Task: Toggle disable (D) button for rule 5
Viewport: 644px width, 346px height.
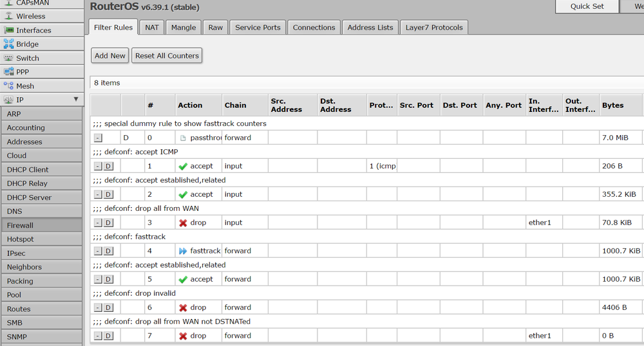Action: (108, 279)
